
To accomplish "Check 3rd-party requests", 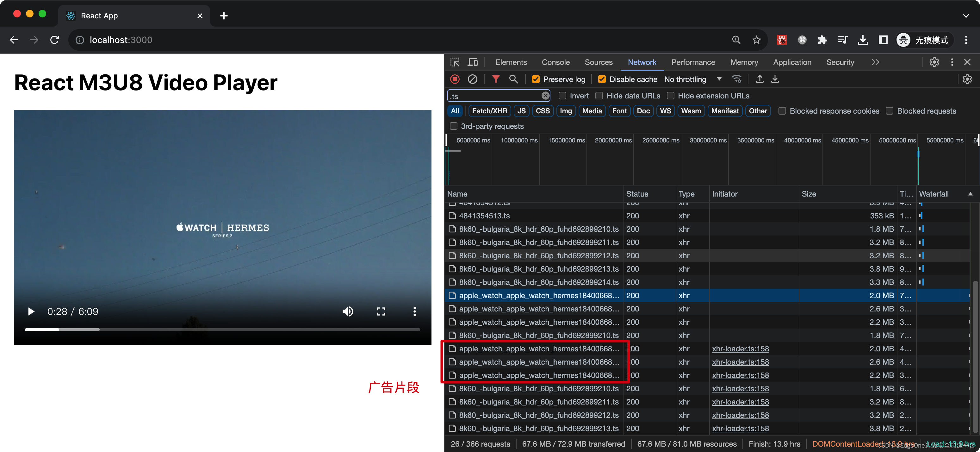I will pos(454,126).
